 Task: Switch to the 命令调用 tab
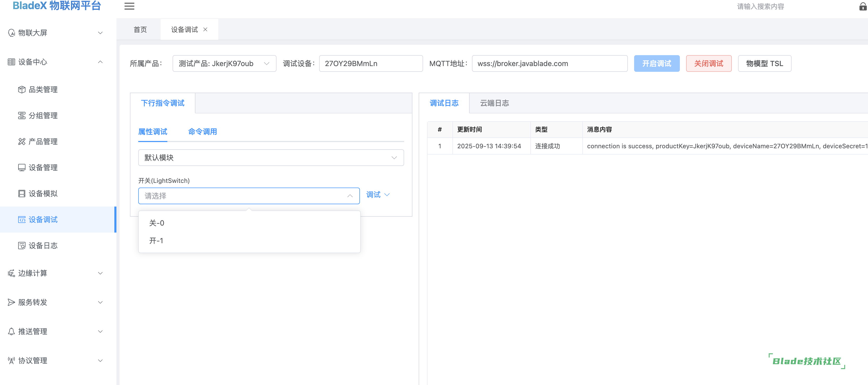coord(202,132)
